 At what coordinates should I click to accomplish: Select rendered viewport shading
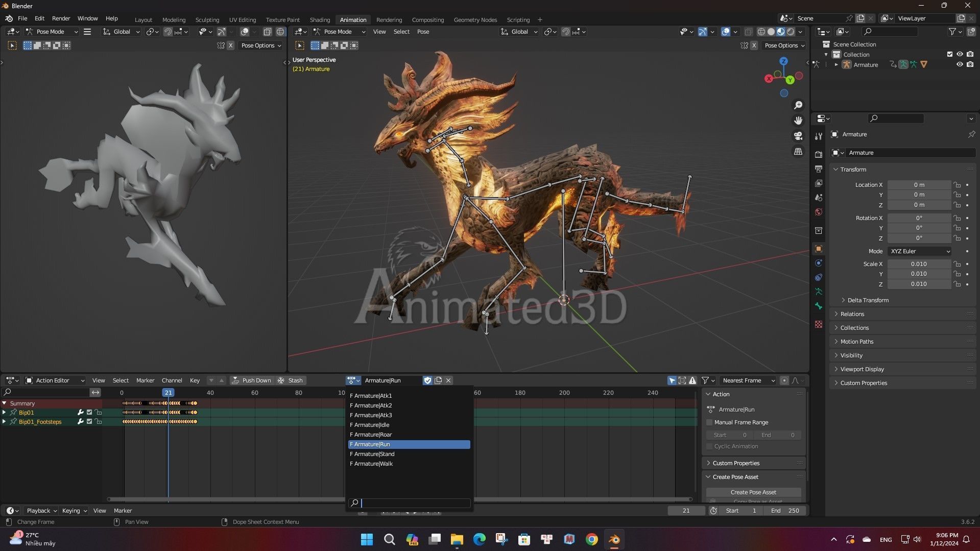[x=791, y=32]
